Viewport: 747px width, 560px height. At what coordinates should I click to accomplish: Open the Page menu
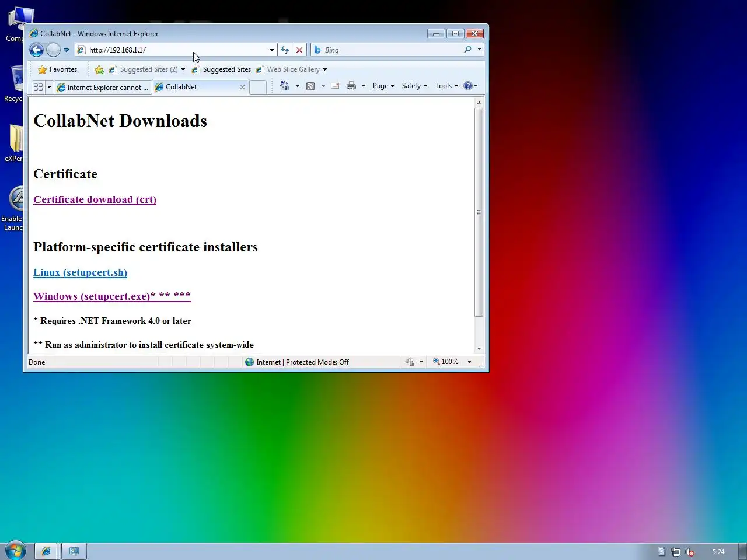click(x=383, y=86)
